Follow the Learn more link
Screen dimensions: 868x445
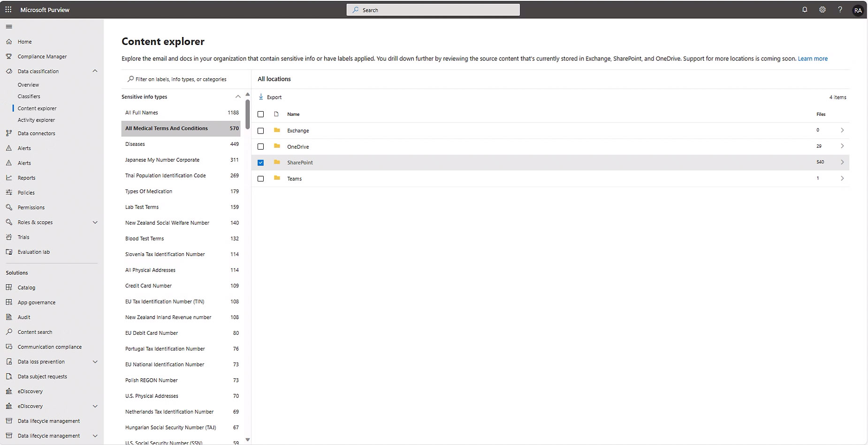(x=813, y=59)
